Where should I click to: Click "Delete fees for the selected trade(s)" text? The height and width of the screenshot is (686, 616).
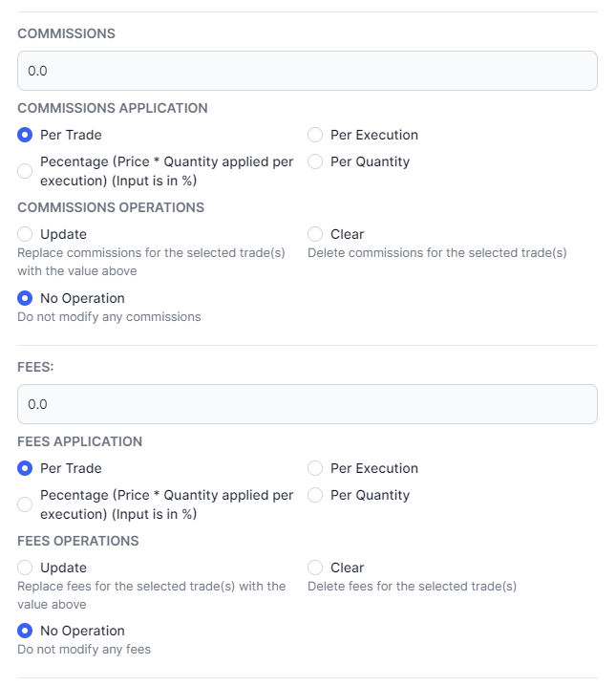coord(412,586)
